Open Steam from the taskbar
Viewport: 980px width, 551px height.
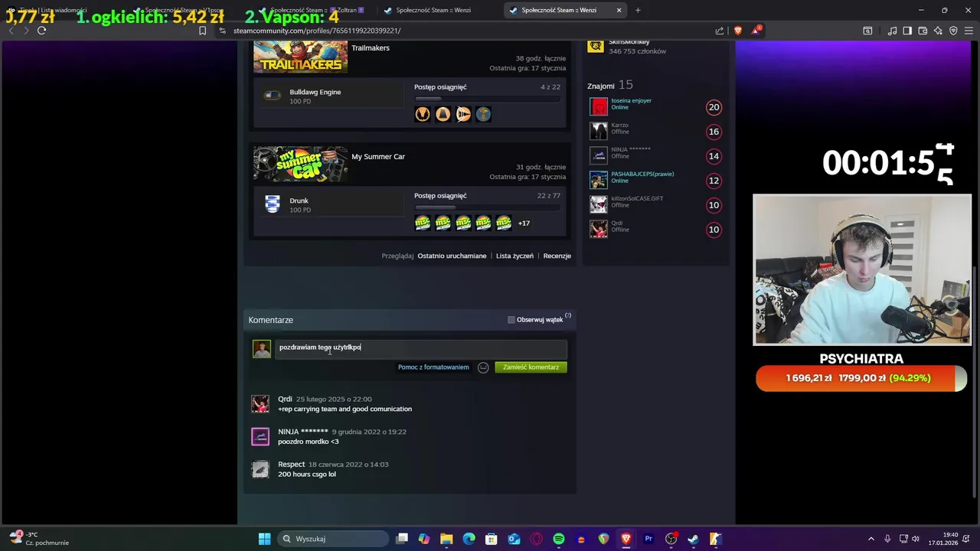[693, 539]
